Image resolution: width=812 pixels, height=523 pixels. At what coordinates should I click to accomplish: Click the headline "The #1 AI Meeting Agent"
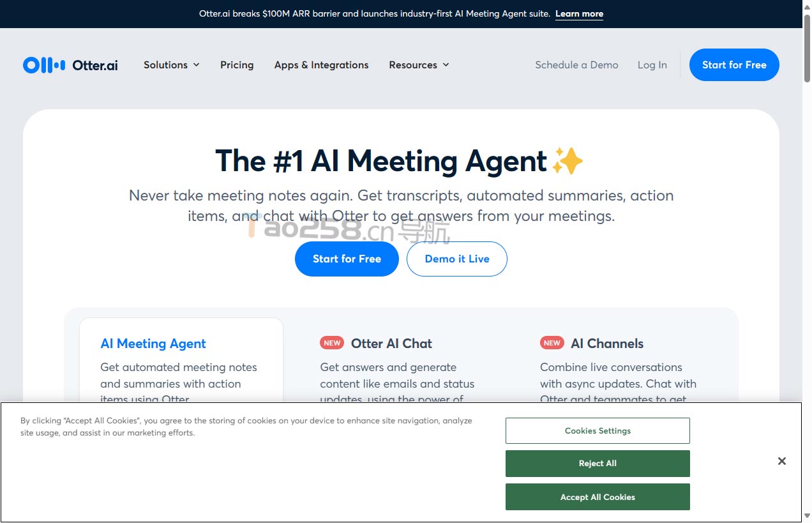pos(381,161)
